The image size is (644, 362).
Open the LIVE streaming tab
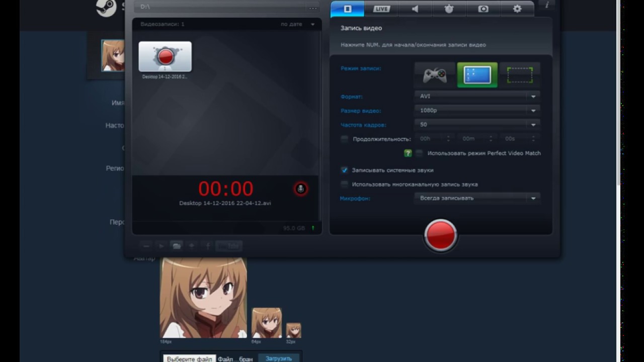pos(381,9)
